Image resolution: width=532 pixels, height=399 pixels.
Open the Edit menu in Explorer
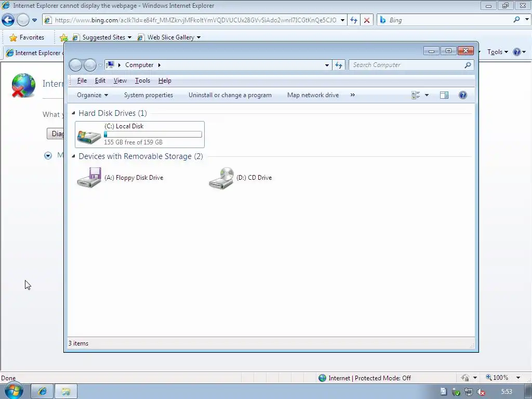100,81
